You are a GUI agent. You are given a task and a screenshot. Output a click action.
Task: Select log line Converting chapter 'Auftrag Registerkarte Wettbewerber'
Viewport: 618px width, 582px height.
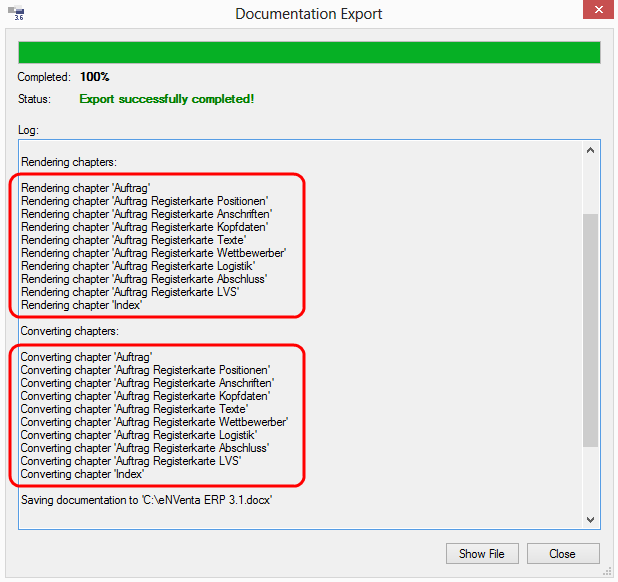click(154, 422)
